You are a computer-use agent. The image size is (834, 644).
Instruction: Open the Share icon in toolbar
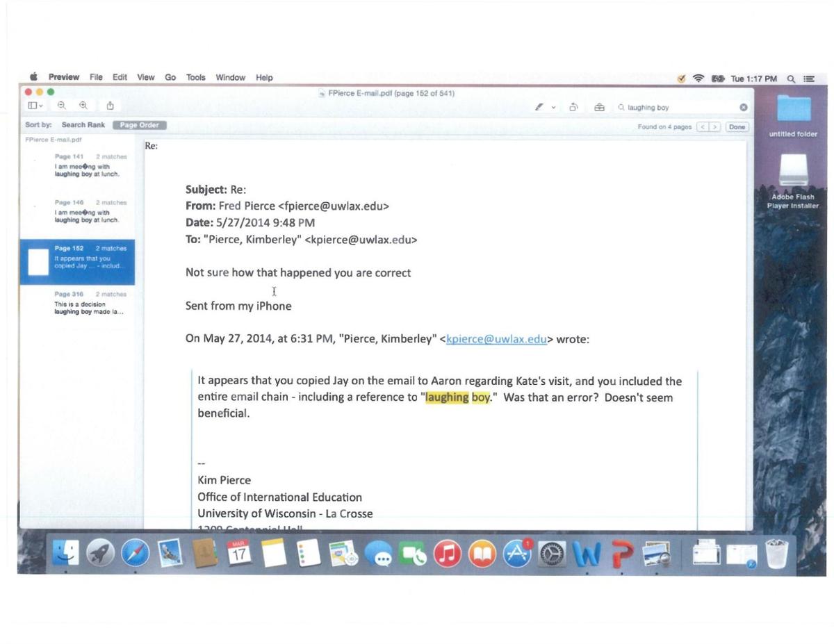click(x=110, y=106)
